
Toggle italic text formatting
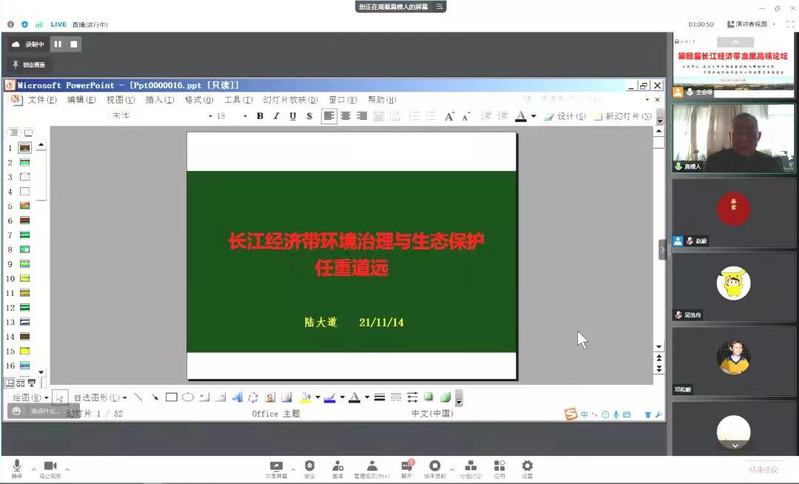click(x=277, y=116)
